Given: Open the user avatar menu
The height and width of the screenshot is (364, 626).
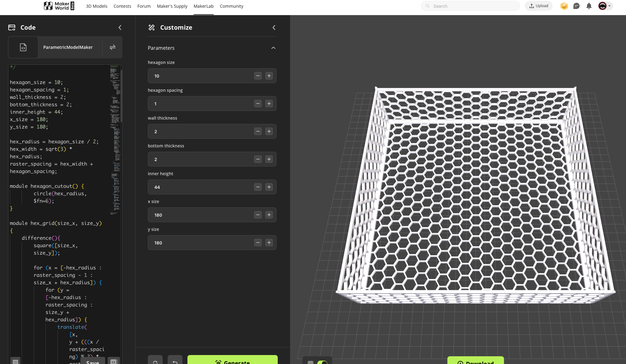Looking at the screenshot, I should click(x=605, y=6).
